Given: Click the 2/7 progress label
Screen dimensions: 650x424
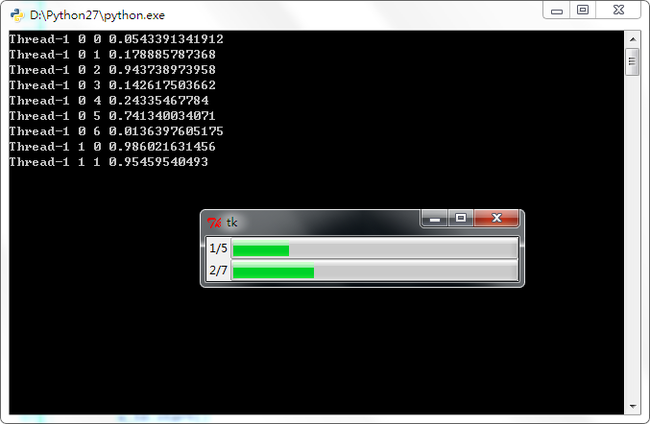Looking at the screenshot, I should [218, 270].
